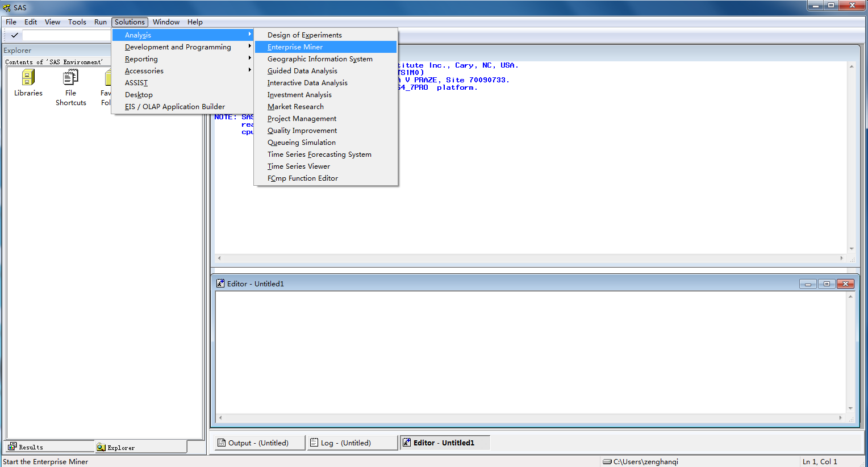Switch to the Explorer tab

[141, 448]
